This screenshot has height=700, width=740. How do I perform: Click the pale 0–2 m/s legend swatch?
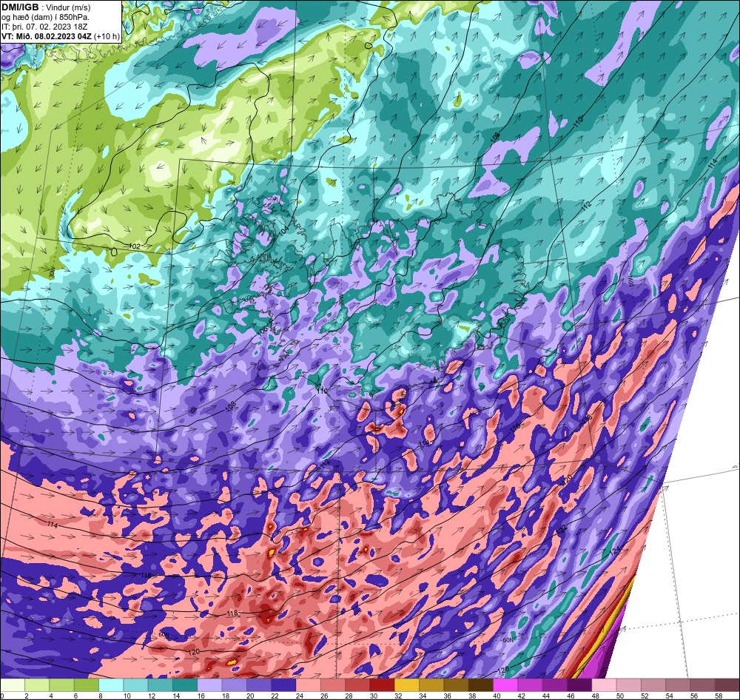(13, 684)
